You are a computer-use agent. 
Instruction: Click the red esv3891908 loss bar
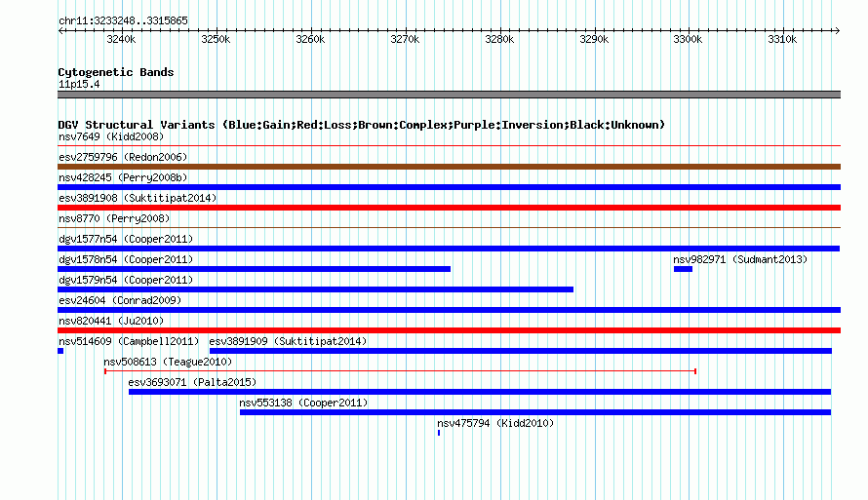pyautogui.click(x=449, y=208)
